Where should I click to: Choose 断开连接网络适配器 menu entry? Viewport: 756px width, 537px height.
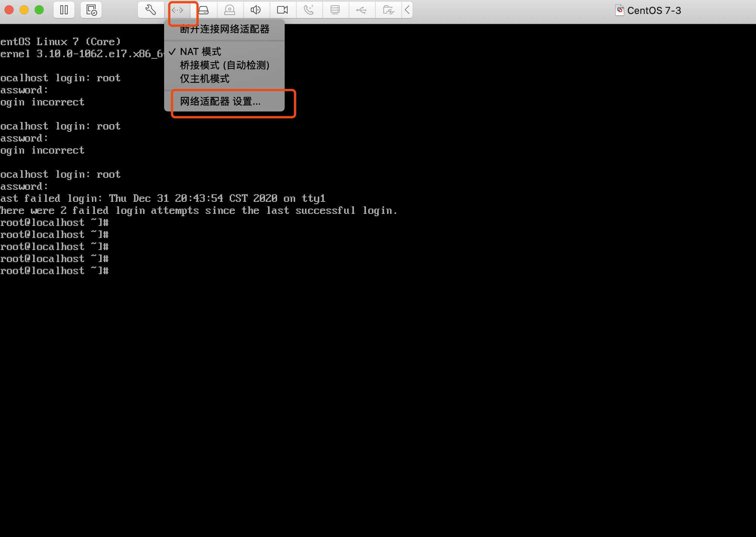[x=225, y=29]
